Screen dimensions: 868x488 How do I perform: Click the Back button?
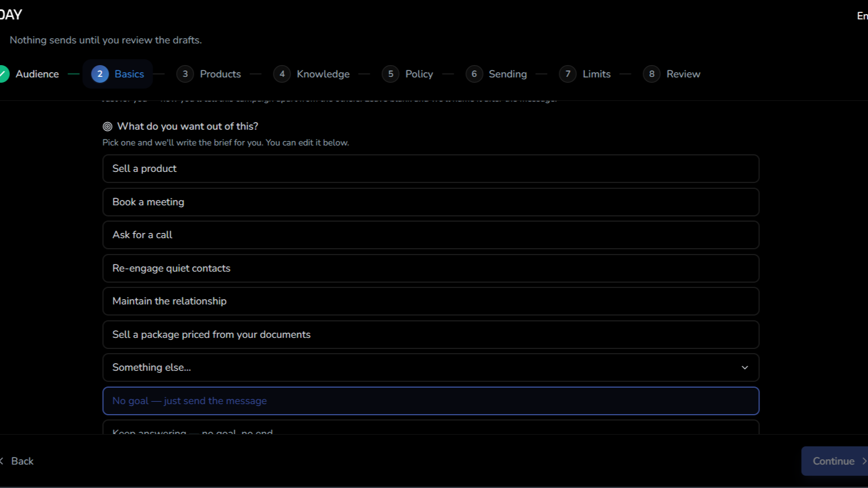(x=16, y=461)
